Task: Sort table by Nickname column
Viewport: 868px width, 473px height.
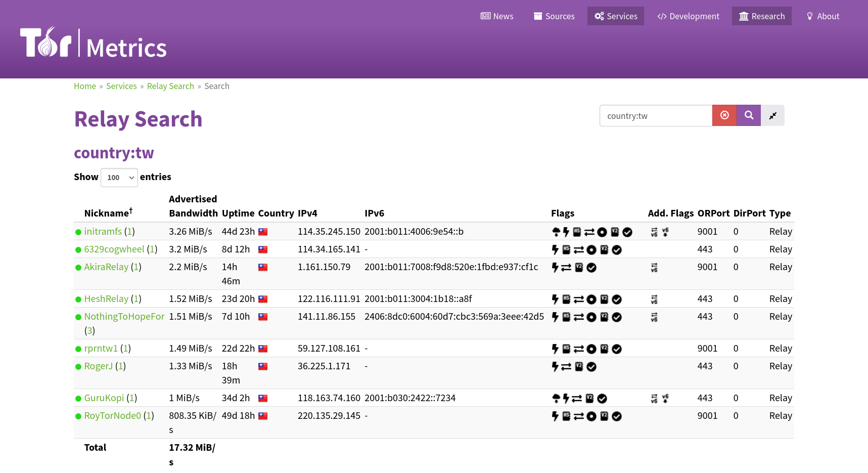Action: click(108, 213)
